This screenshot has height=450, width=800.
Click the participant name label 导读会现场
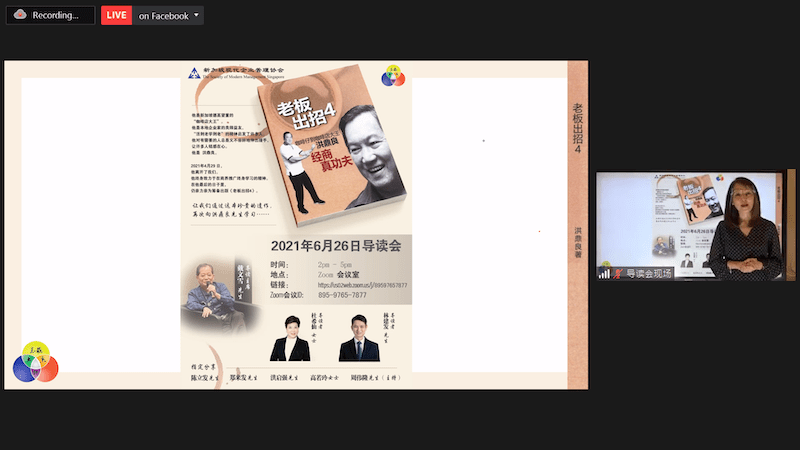649,273
